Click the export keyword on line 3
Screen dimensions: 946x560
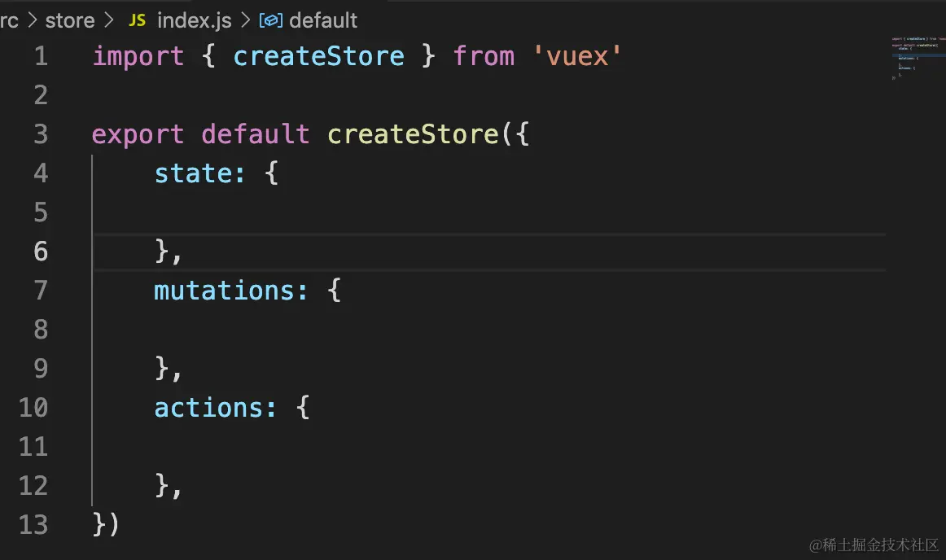(x=138, y=134)
